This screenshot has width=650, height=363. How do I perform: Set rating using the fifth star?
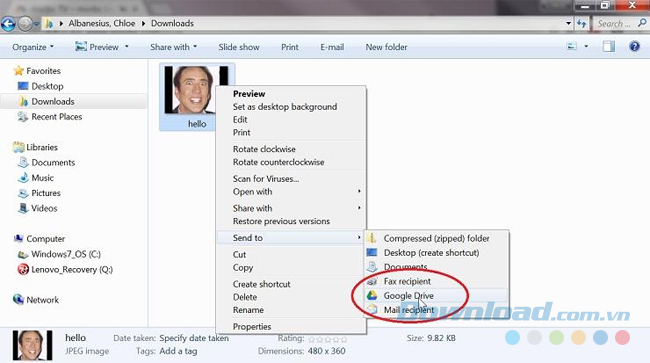pos(343,339)
